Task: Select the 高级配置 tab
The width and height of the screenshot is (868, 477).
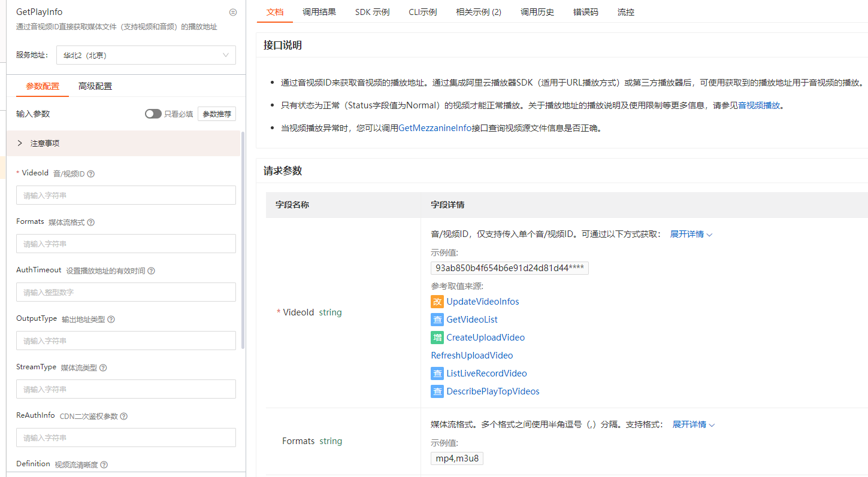Action: (95, 86)
